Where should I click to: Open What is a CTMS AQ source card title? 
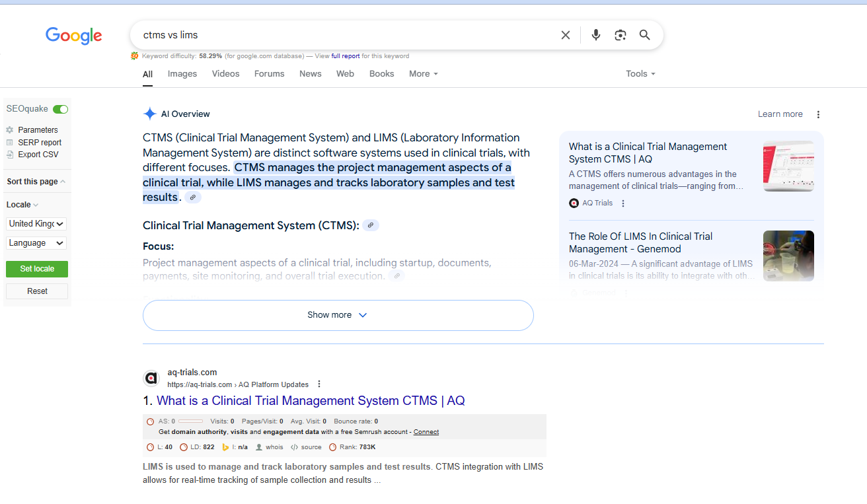click(x=648, y=153)
